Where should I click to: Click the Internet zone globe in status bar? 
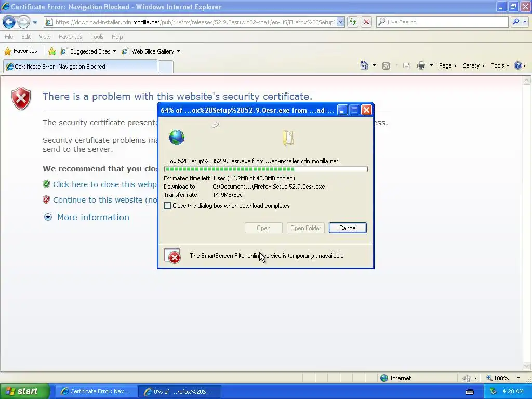(x=384, y=378)
